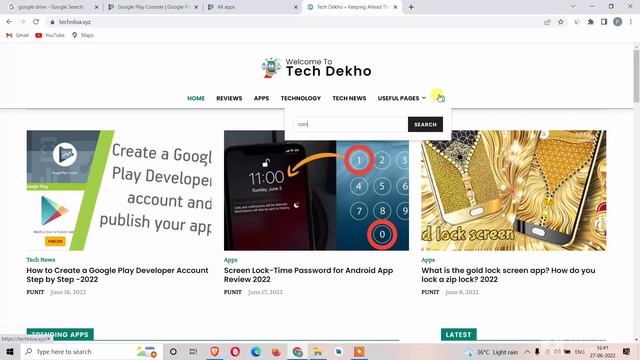Screen dimensions: 640x360
Task: Open the Chrome profile avatar
Action: pos(618,22)
